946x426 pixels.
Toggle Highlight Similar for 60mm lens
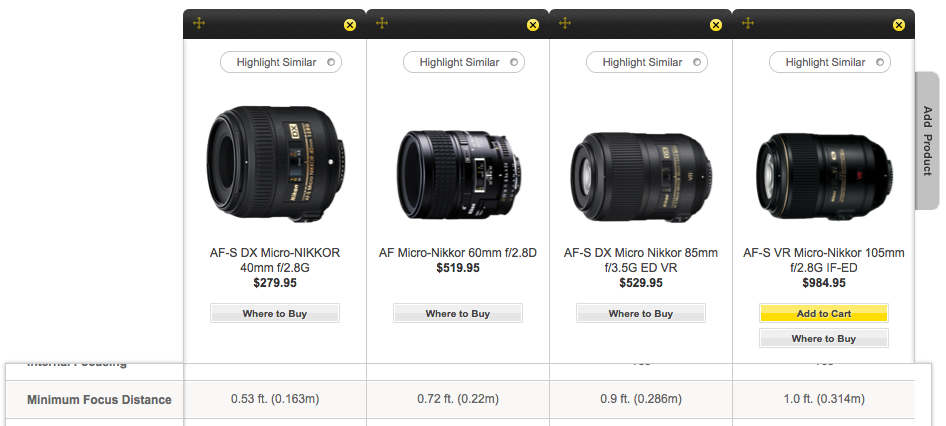pos(464,62)
